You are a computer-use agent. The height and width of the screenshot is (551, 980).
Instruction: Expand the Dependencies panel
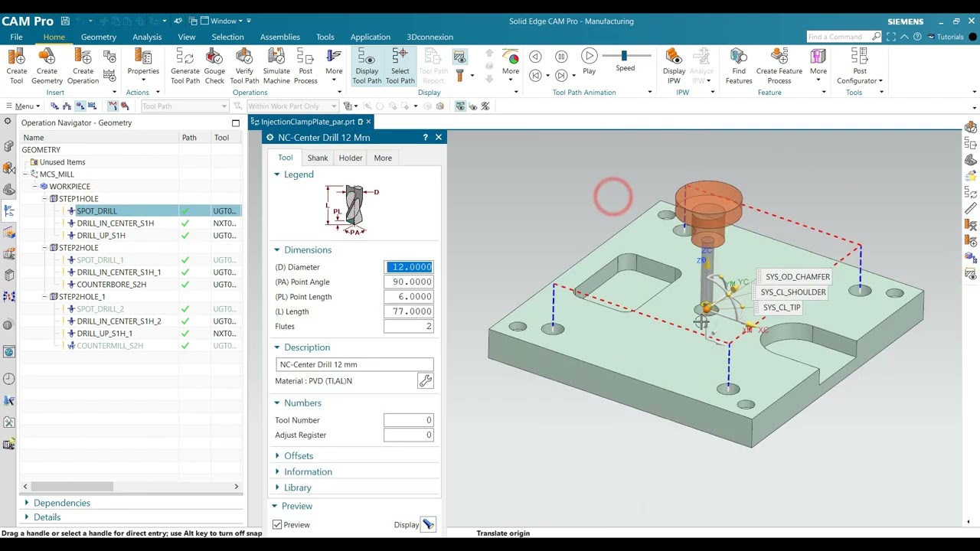pyautogui.click(x=27, y=503)
